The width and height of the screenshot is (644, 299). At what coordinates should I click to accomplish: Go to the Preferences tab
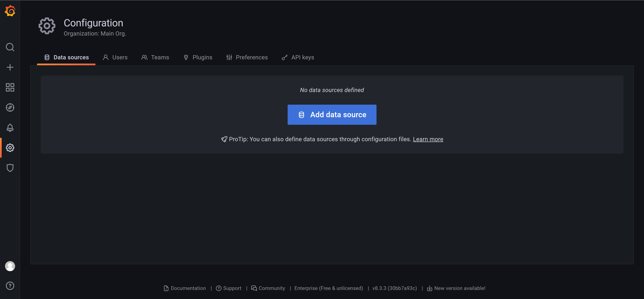247,58
